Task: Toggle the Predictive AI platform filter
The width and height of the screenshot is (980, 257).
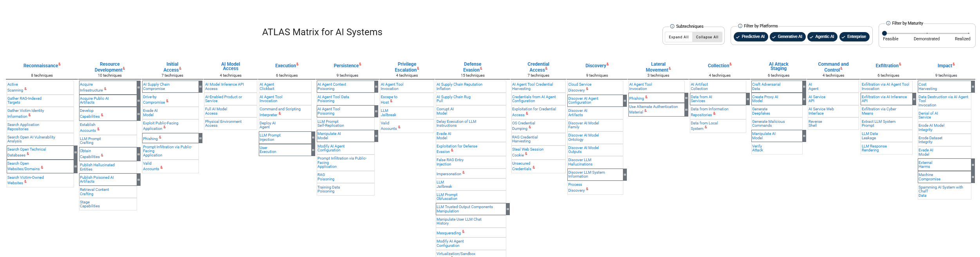Action: [751, 37]
